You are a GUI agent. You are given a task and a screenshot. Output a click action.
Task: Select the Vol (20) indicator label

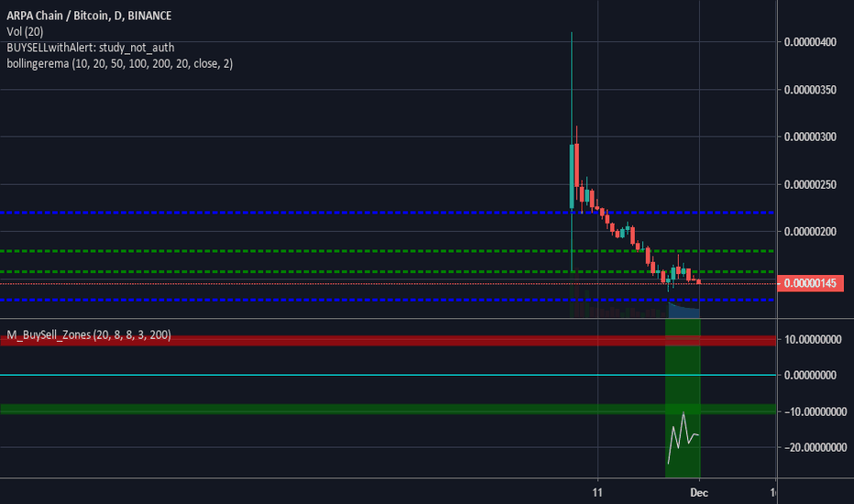click(x=25, y=31)
